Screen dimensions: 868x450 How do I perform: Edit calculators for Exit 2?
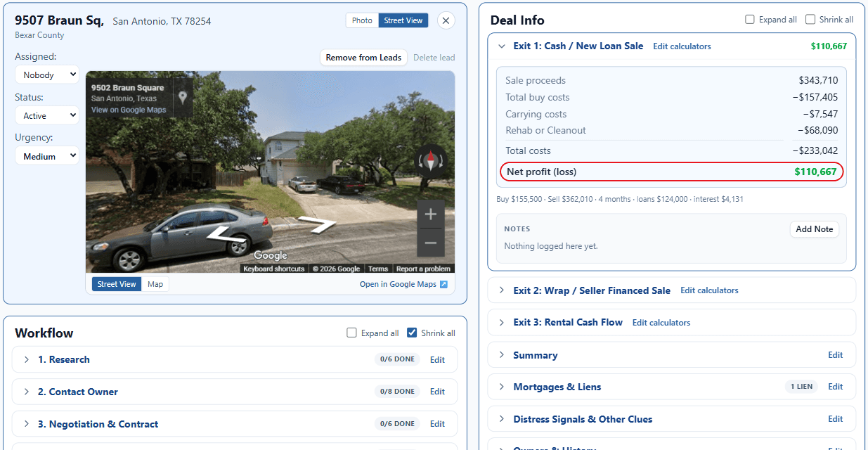pyautogui.click(x=709, y=290)
